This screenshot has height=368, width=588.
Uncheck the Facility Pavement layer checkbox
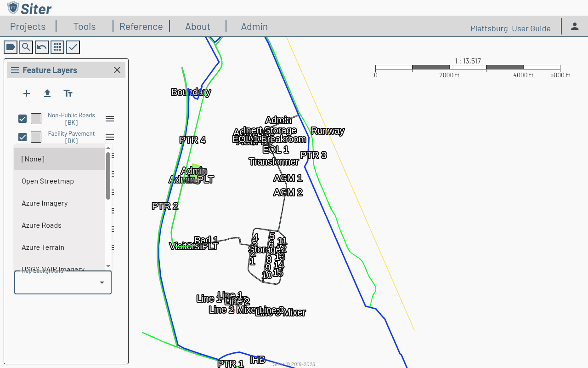(23, 137)
